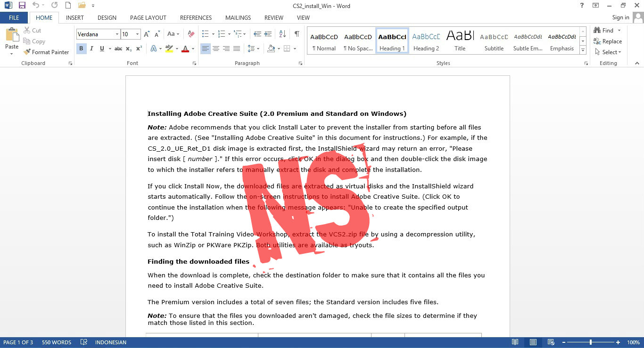Viewport: 644px width, 348px height.
Task: Switch to the DESIGN tab
Action: [x=107, y=18]
